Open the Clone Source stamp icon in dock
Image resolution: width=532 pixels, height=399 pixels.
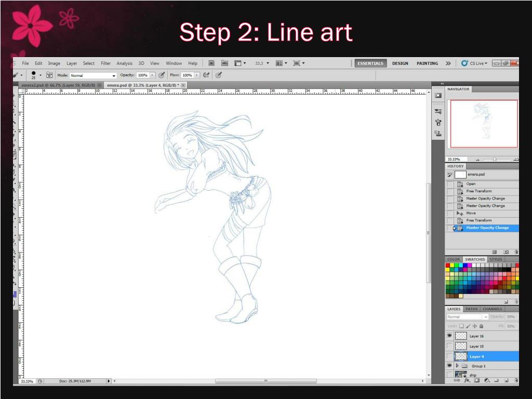(438, 134)
